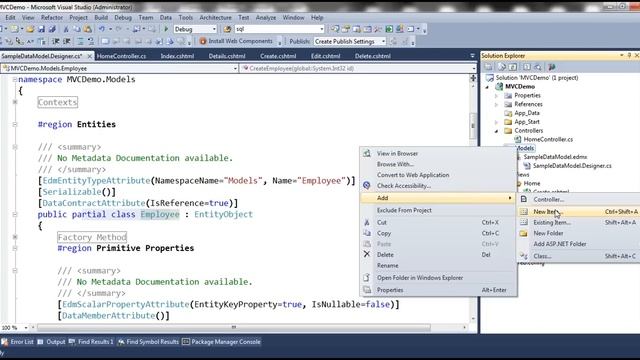This screenshot has height=360, width=640.
Task: Open the Debug configuration dropdown
Action: coord(214,29)
